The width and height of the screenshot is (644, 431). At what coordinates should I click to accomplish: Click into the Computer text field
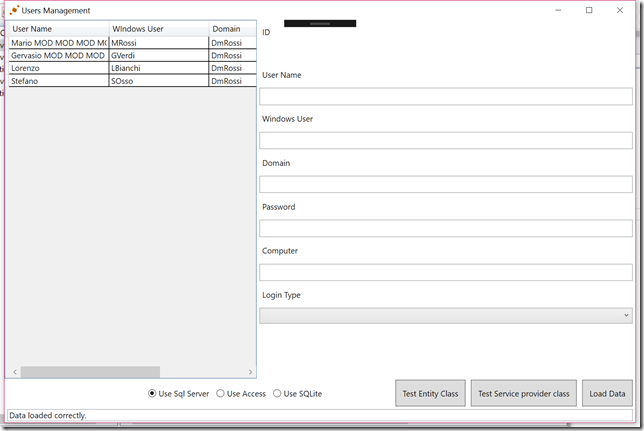(x=445, y=272)
